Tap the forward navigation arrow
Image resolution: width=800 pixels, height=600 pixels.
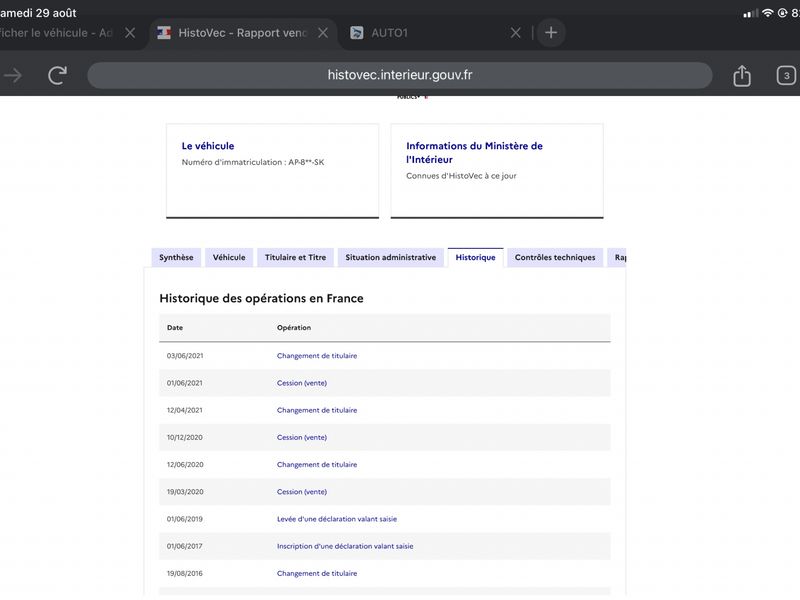pyautogui.click(x=13, y=76)
